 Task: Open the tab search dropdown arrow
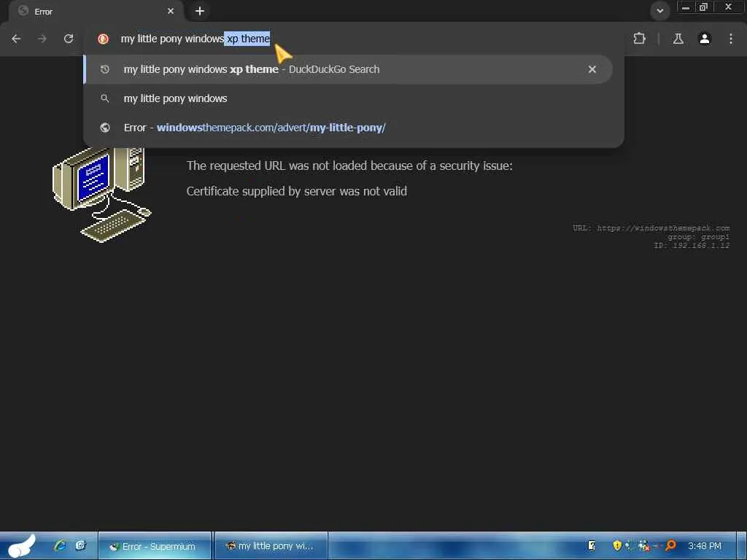click(x=659, y=11)
